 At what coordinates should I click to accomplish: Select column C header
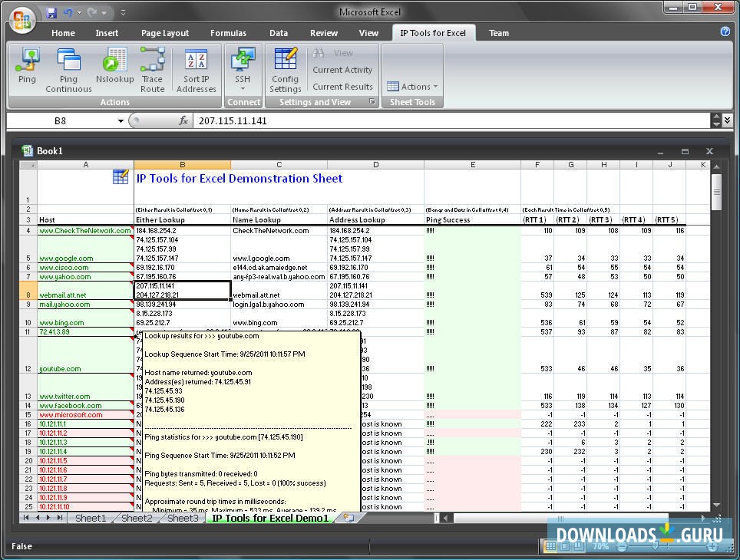click(x=279, y=165)
